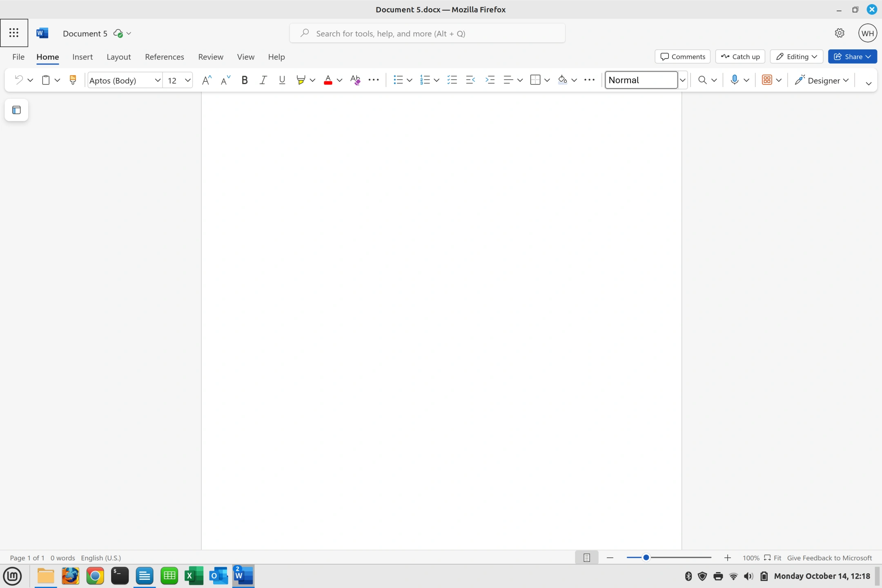Start Dictate with microphone icon

pyautogui.click(x=735, y=80)
